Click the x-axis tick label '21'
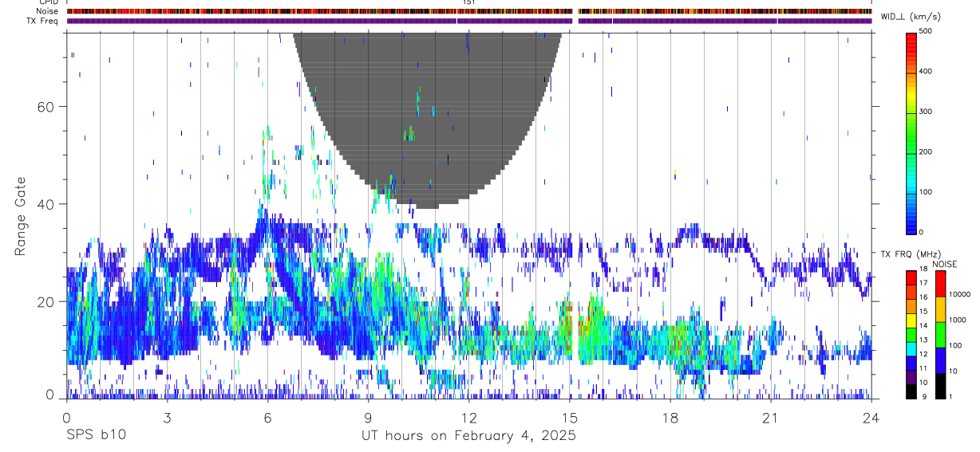Screen dimensions: 980x452 tap(771, 417)
